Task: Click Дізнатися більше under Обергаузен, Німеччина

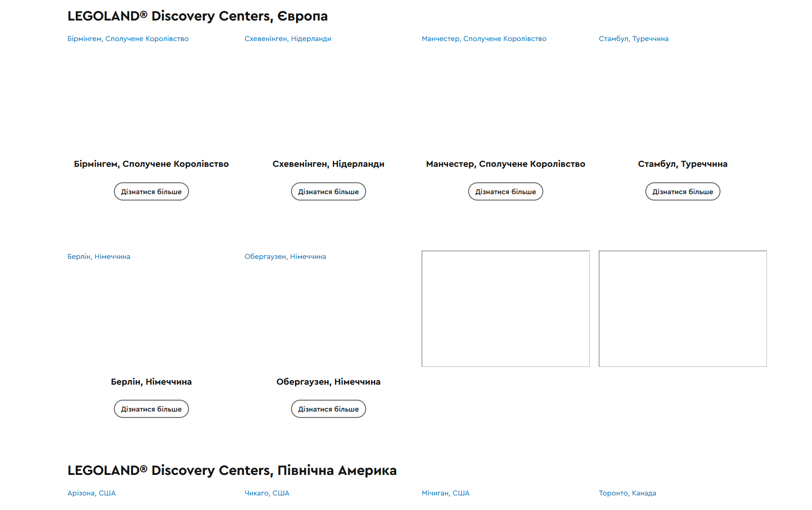Action: click(328, 409)
